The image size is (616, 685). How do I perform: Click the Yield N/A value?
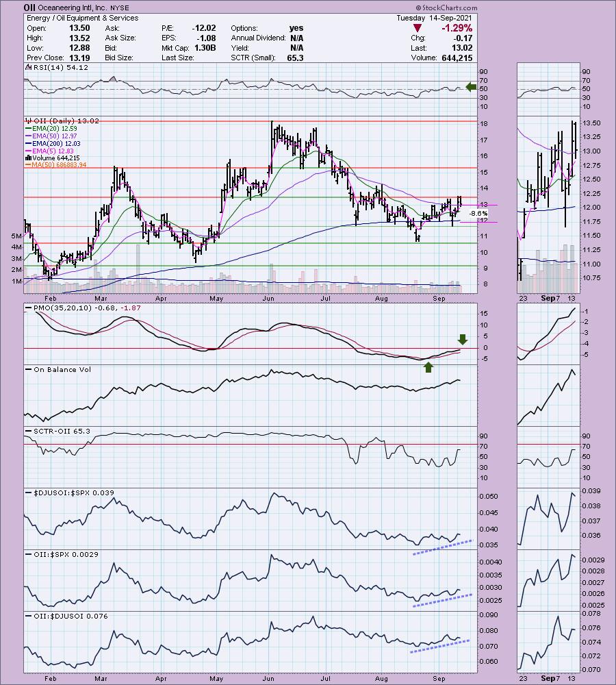[x=296, y=48]
